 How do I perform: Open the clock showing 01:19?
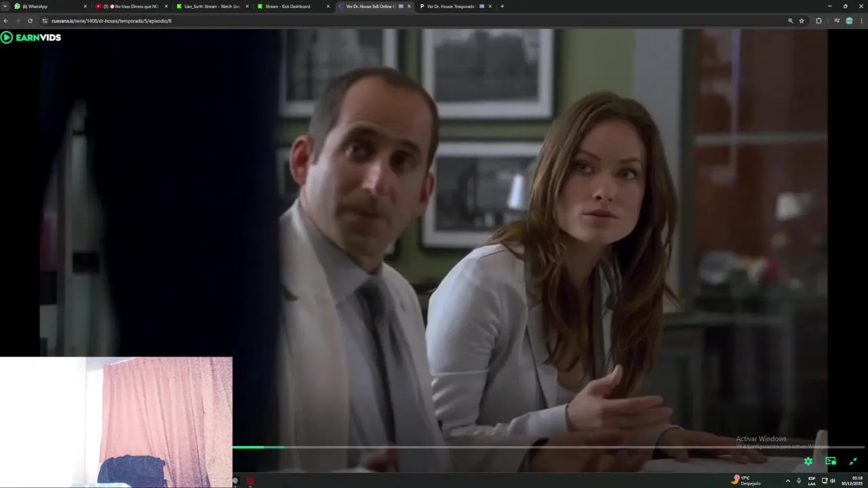pyautogui.click(x=852, y=481)
